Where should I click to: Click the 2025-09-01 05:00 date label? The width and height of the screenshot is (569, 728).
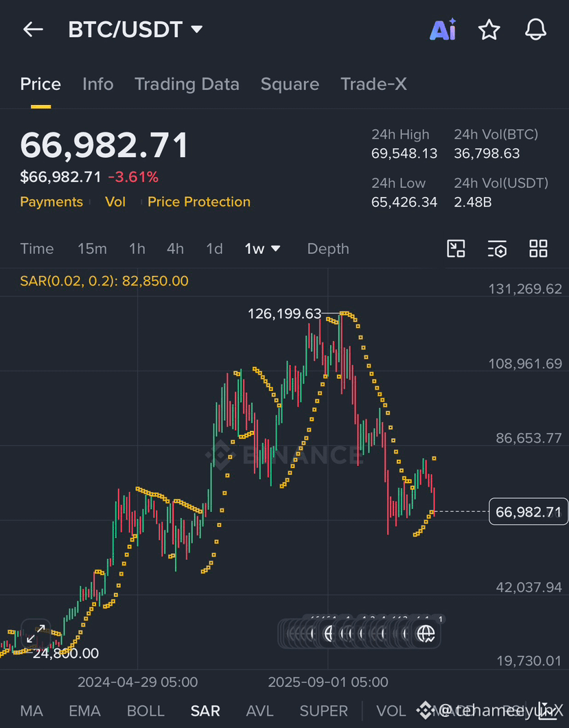click(x=328, y=682)
